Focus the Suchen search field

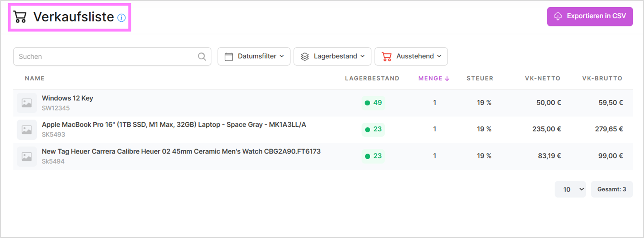pos(112,57)
